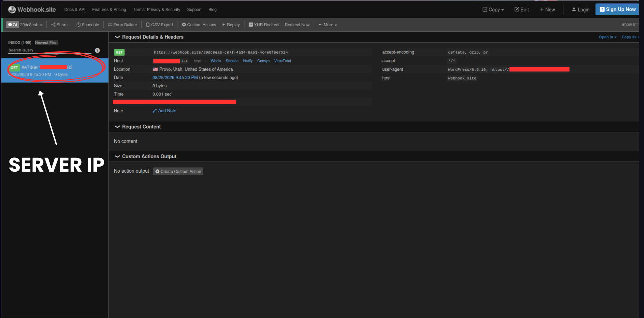This screenshot has width=644, height=318.
Task: Click the Login button
Action: pos(581,9)
